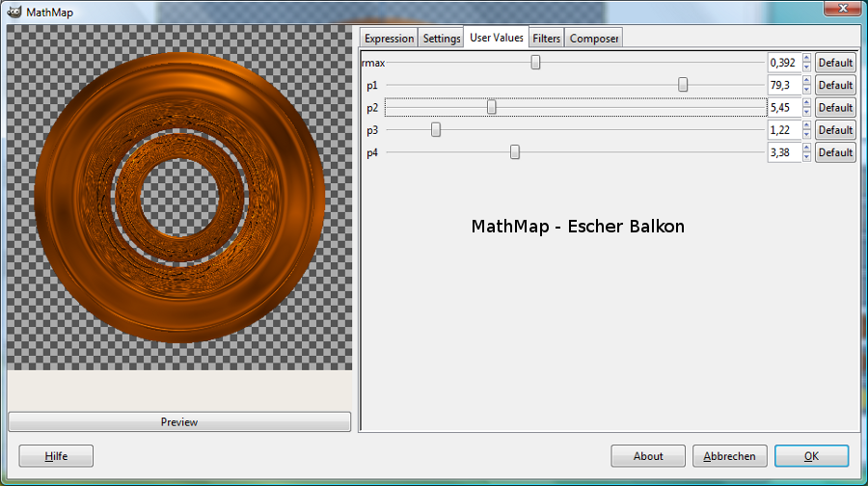Screen dimensions: 868x486
Task: Click the rmax slider handle
Action: click(x=535, y=63)
